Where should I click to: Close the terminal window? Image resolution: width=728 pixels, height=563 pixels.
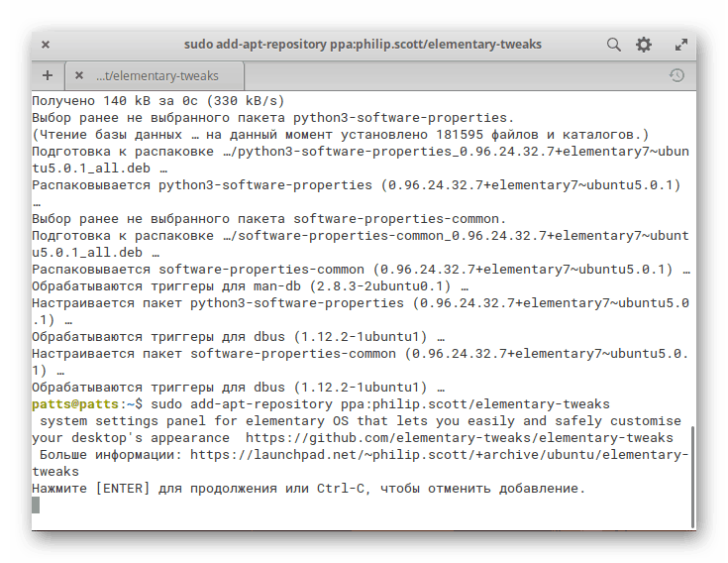tap(46, 45)
